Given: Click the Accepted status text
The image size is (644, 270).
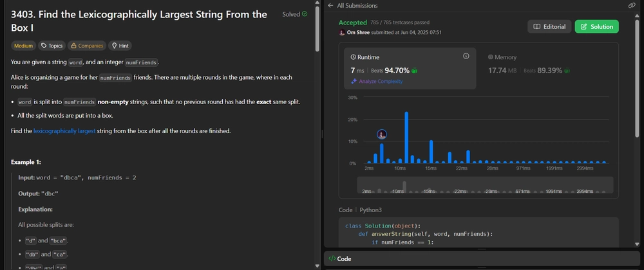Looking at the screenshot, I should [352, 22].
